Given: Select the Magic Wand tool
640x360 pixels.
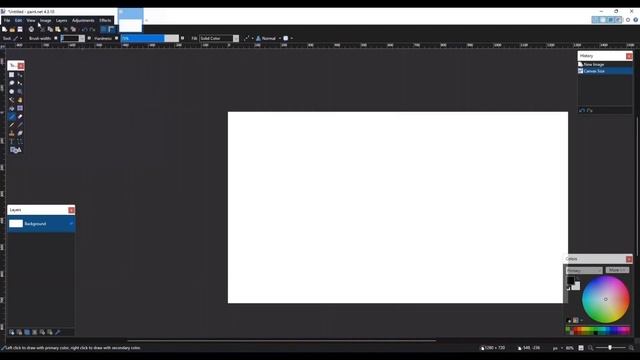Looking at the screenshot, I should pyautogui.click(x=11, y=100).
